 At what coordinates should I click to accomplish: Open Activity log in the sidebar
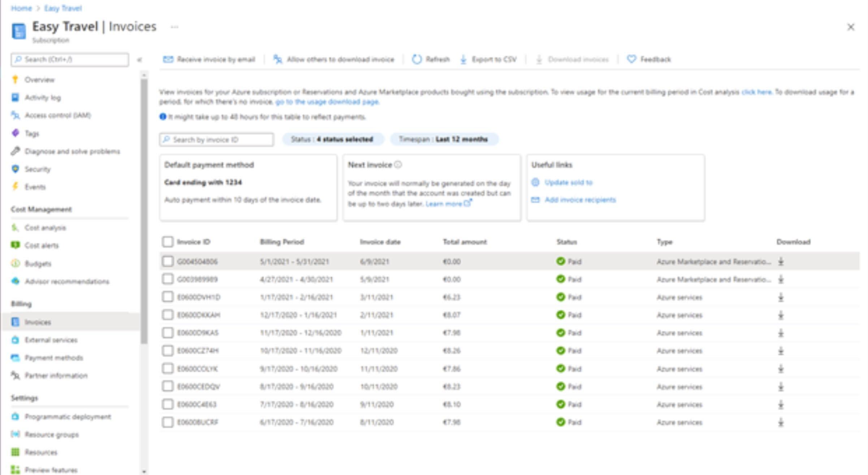(43, 97)
